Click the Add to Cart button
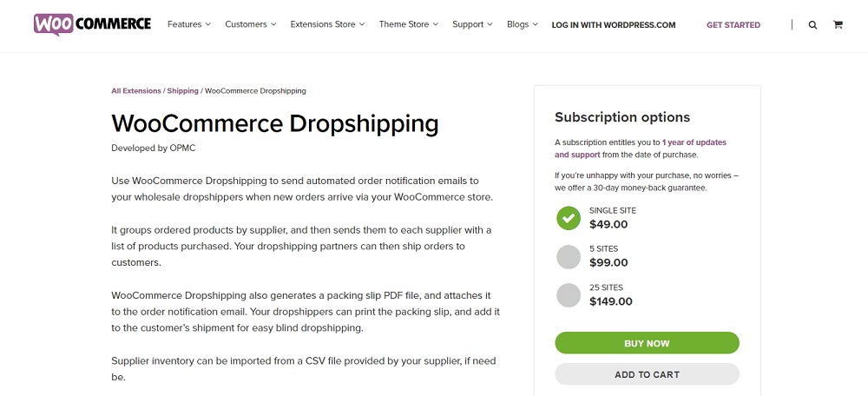 click(647, 374)
